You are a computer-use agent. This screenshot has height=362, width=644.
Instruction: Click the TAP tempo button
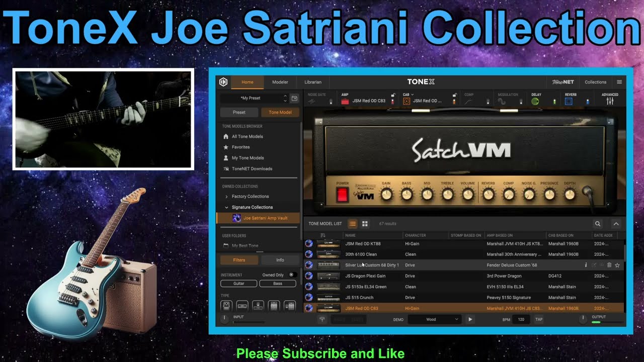click(x=539, y=319)
